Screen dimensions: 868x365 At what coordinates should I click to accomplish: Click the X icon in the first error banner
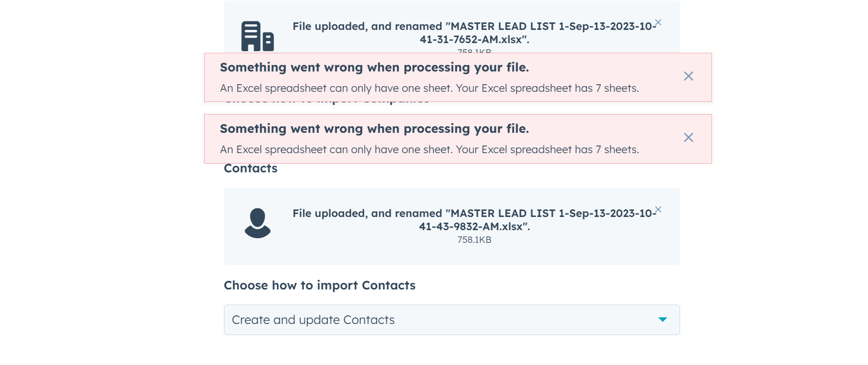point(688,76)
